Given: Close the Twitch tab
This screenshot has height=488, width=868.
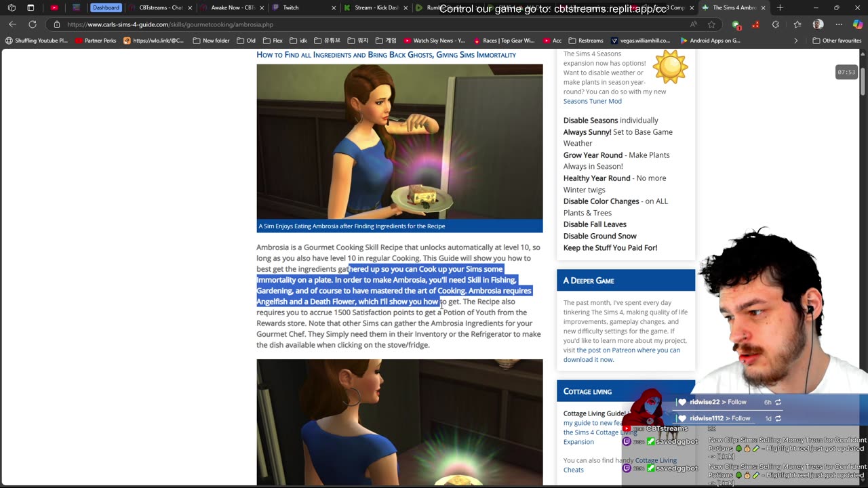Looking at the screenshot, I should tap(334, 7).
